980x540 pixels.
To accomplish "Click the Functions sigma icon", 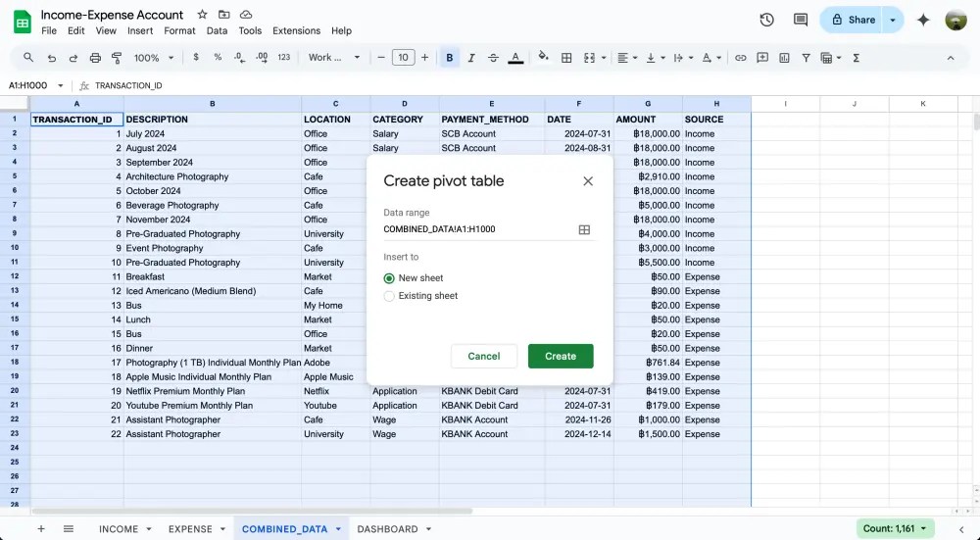I will click(x=857, y=58).
